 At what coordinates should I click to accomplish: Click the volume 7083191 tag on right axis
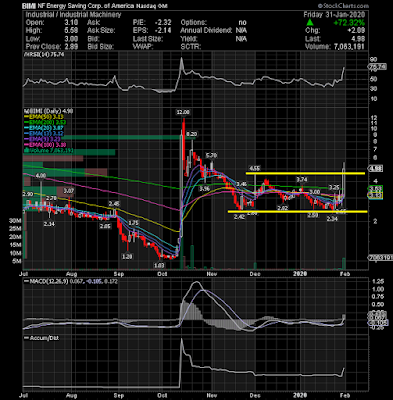[x=380, y=258]
